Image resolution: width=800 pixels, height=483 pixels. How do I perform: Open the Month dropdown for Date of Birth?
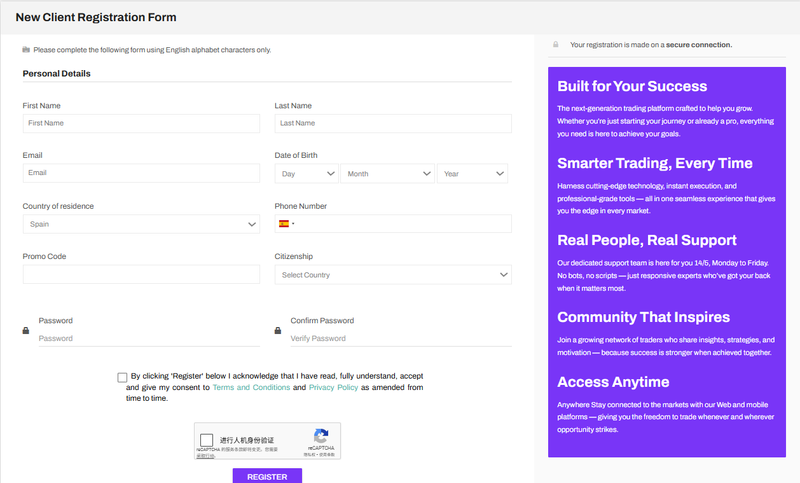[x=388, y=173]
